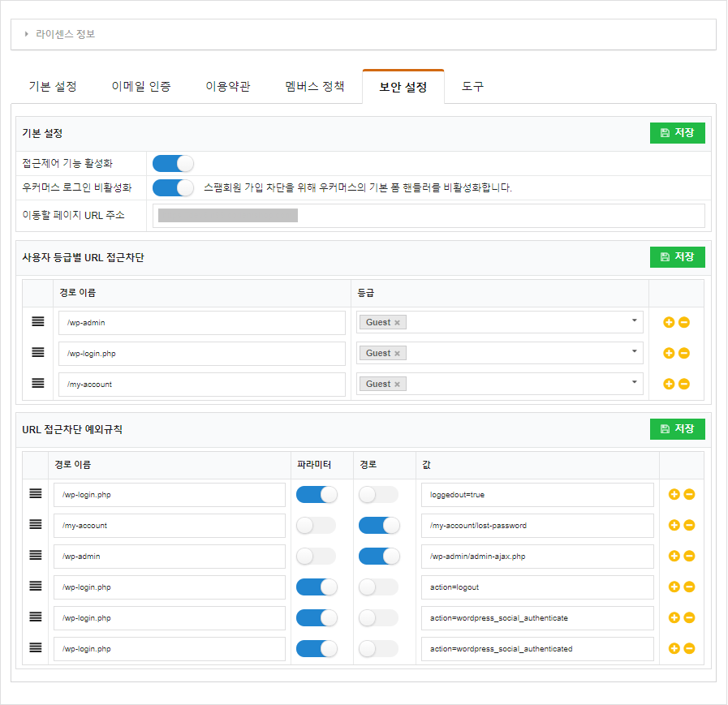Disable 경로 toggle for admin-ajax.php row
This screenshot has height=705, width=728.
click(x=379, y=556)
